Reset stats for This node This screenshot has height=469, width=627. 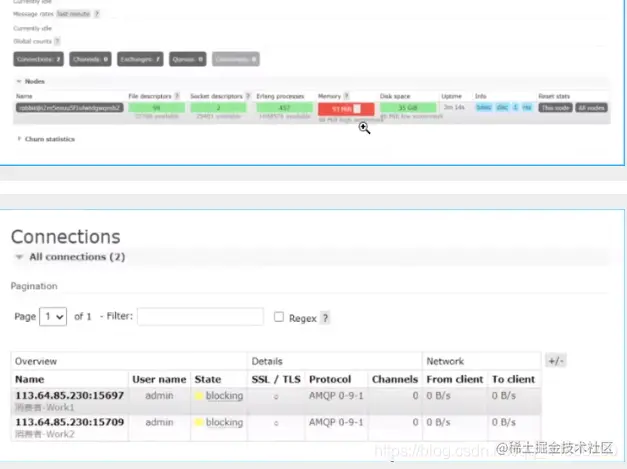click(x=555, y=108)
